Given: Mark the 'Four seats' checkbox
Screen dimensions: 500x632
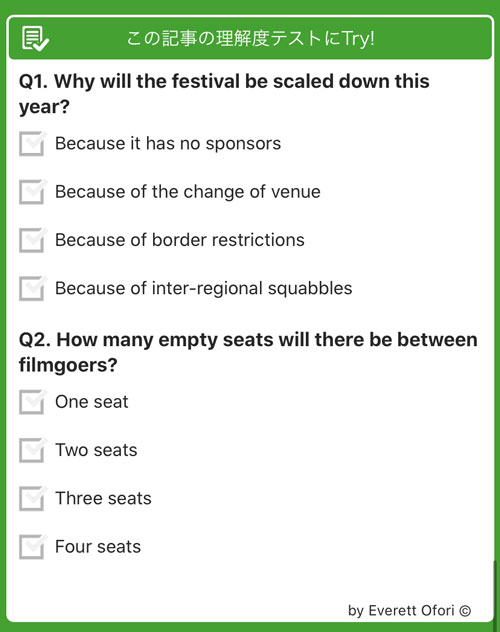Looking at the screenshot, I should pyautogui.click(x=32, y=547).
